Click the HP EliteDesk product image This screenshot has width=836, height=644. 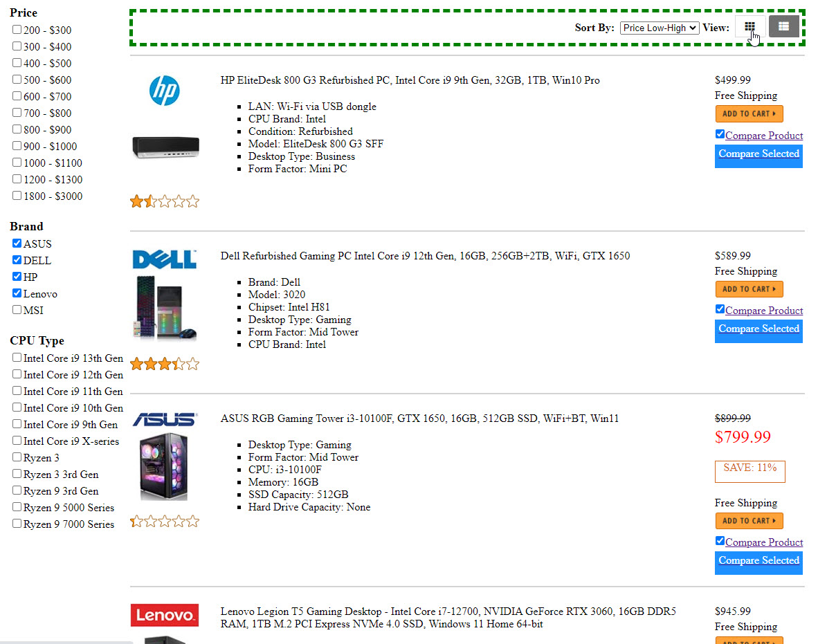click(x=165, y=147)
